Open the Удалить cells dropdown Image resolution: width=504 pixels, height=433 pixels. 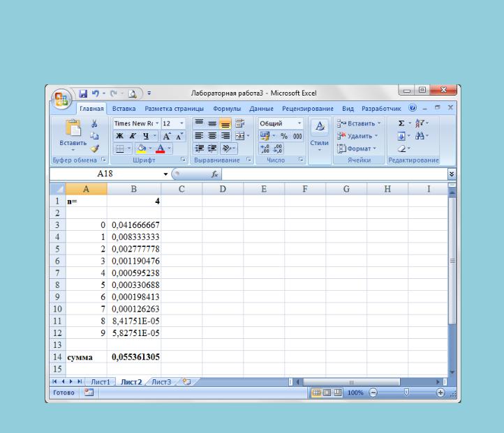(x=357, y=136)
